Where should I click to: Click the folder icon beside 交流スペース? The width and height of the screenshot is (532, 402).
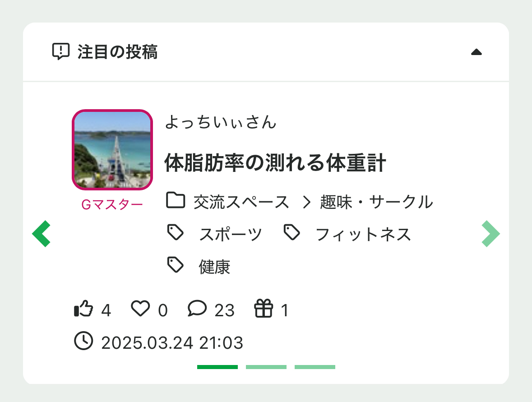176,200
